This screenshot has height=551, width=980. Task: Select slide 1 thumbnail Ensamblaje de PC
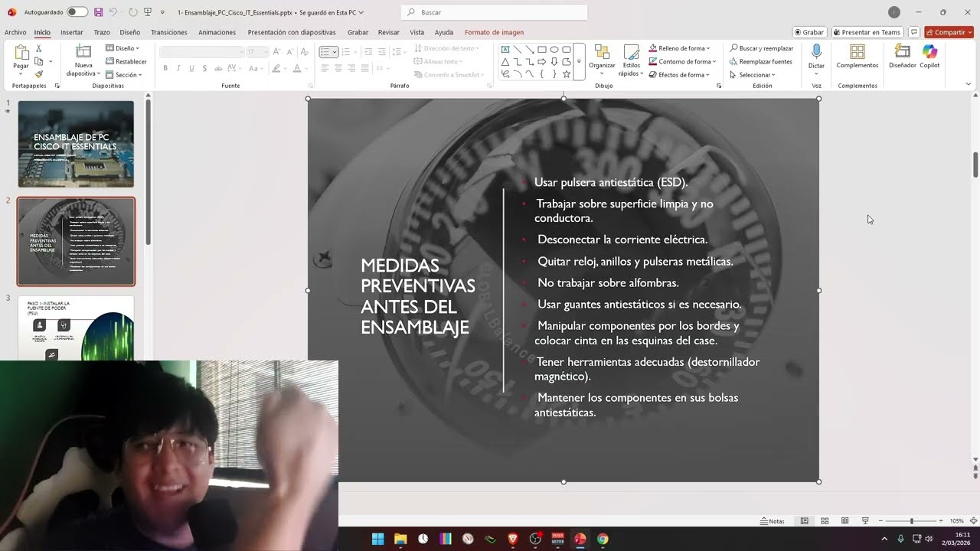[76, 144]
